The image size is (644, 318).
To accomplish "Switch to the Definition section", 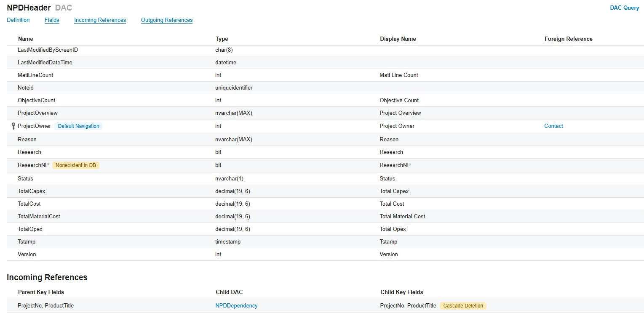I will pyautogui.click(x=18, y=20).
